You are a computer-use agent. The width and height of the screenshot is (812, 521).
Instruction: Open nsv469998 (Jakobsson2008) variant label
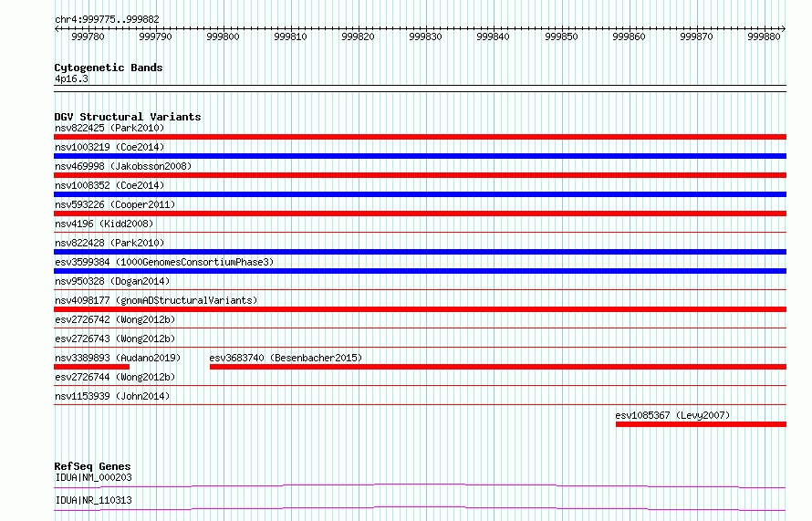click(x=123, y=166)
